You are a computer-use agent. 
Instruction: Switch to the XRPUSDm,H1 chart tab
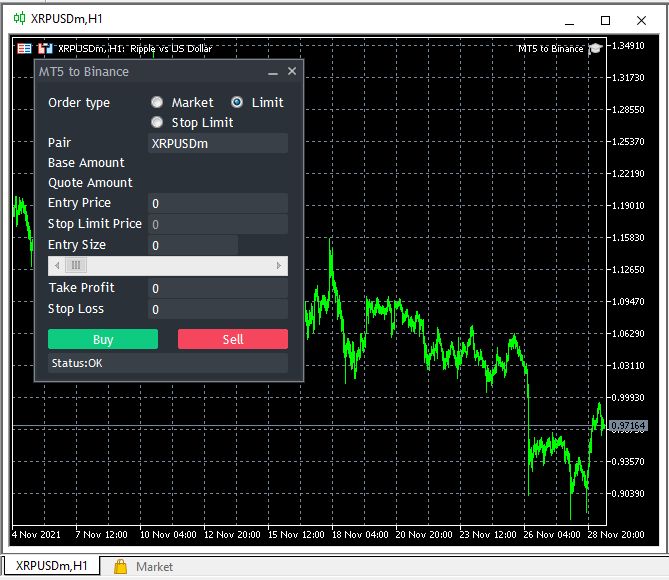[x=51, y=566]
